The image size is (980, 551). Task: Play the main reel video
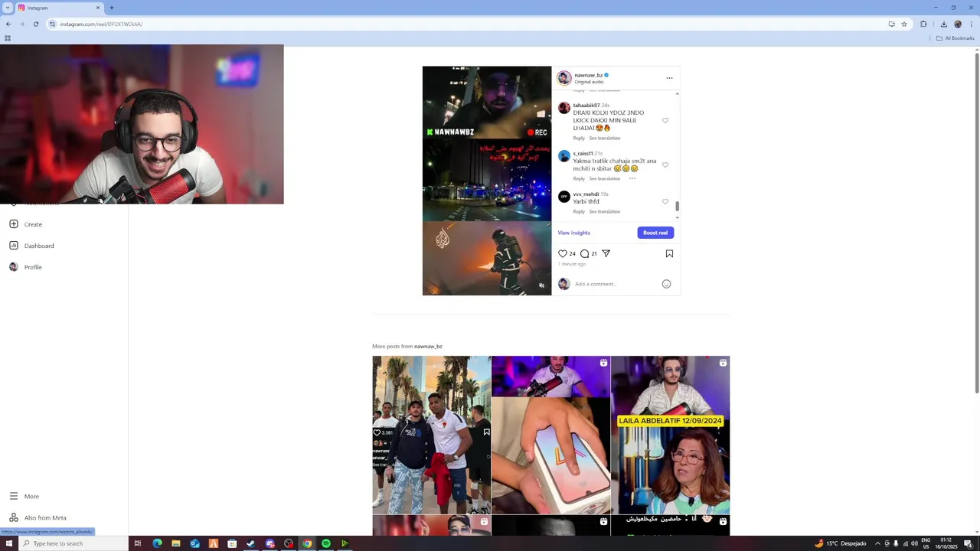pos(487,181)
